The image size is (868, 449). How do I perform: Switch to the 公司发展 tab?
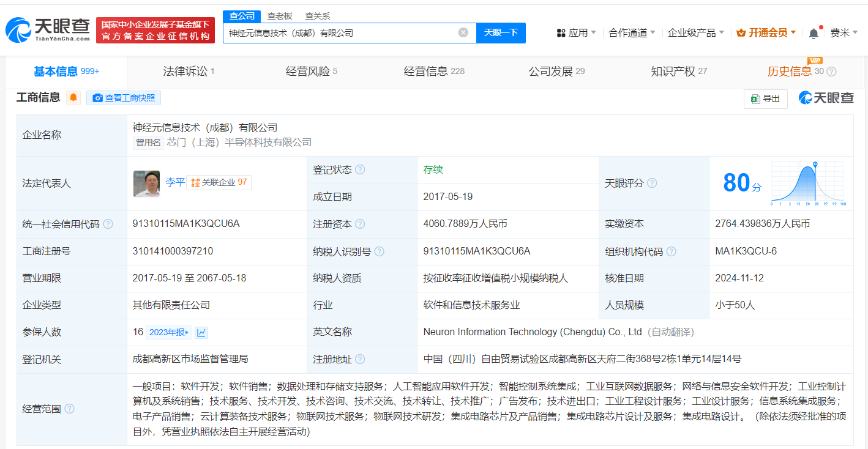click(556, 72)
